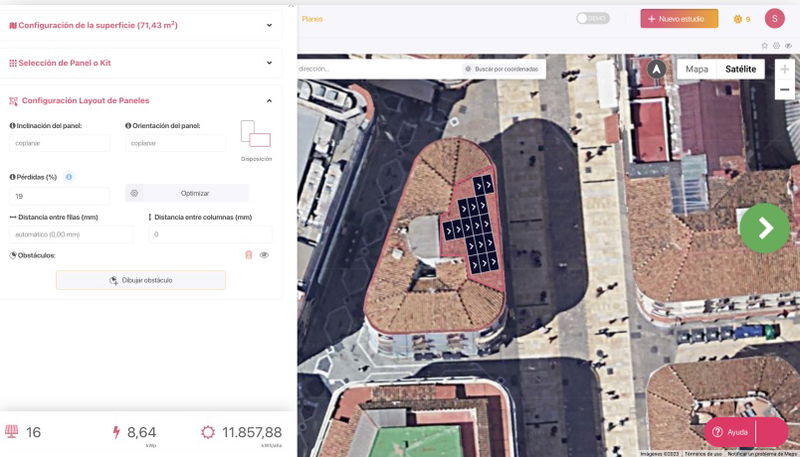The image size is (800, 457).
Task: Switch map view to Satélite
Action: click(740, 69)
